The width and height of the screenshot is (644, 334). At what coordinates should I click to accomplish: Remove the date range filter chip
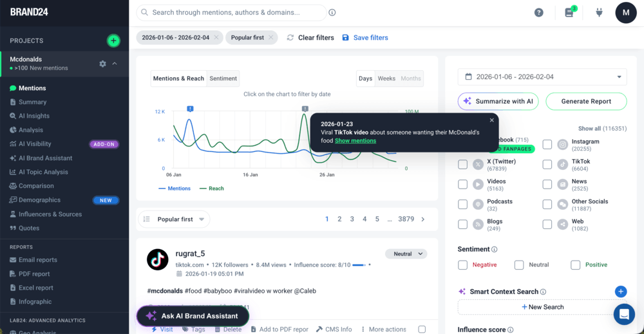coord(216,37)
